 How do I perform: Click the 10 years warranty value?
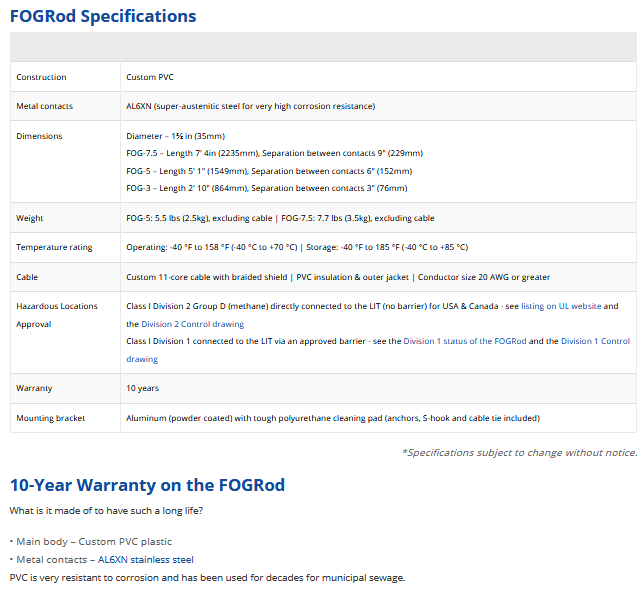click(142, 388)
